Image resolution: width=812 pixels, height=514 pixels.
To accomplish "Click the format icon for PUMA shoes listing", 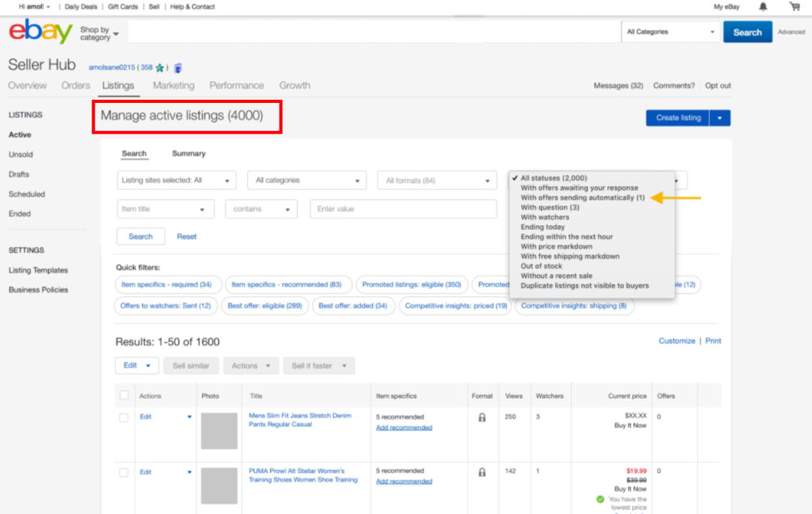I will pyautogui.click(x=482, y=472).
